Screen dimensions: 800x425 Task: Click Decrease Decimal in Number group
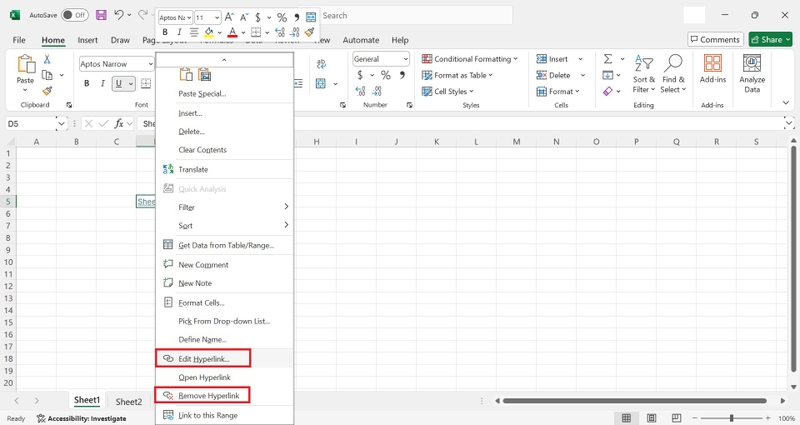point(377,91)
